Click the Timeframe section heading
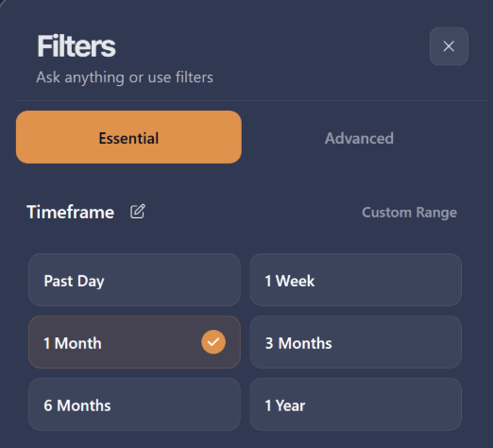Screen dimensions: 493x448 coord(71,213)
